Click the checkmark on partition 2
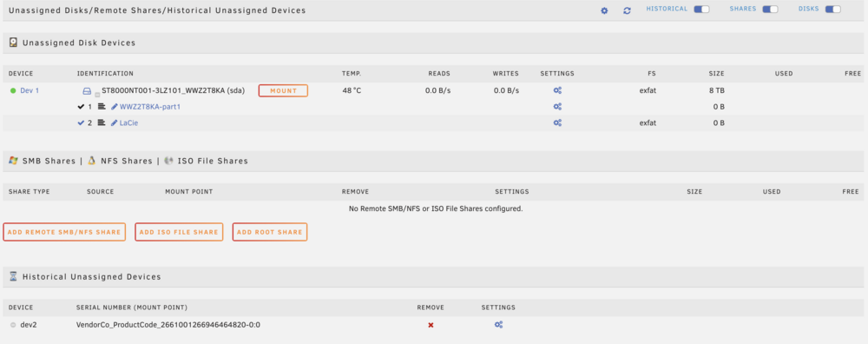Viewport: 868px width, 344px height. click(82, 123)
